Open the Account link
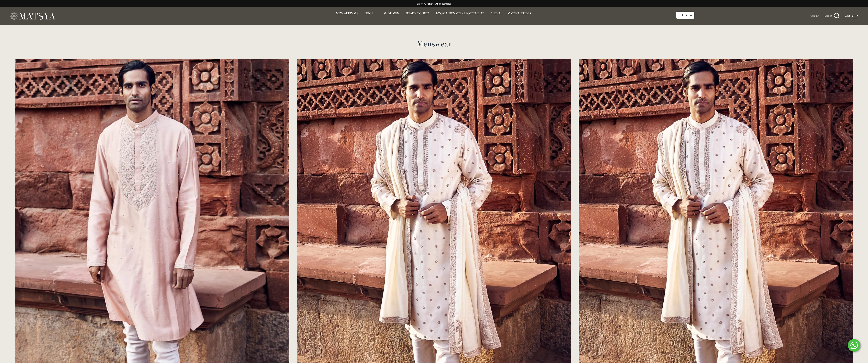This screenshot has height=363, width=868. click(x=814, y=16)
